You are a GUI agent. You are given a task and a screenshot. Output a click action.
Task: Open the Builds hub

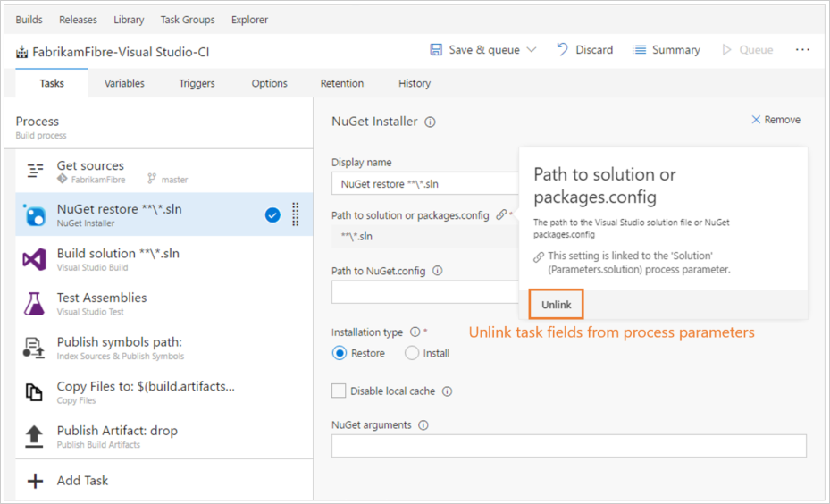[29, 20]
